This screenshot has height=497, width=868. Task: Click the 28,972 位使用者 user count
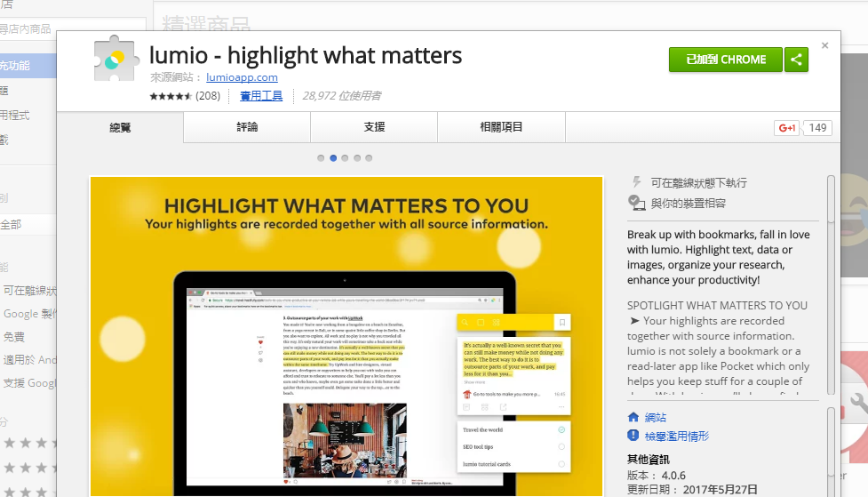pos(341,96)
